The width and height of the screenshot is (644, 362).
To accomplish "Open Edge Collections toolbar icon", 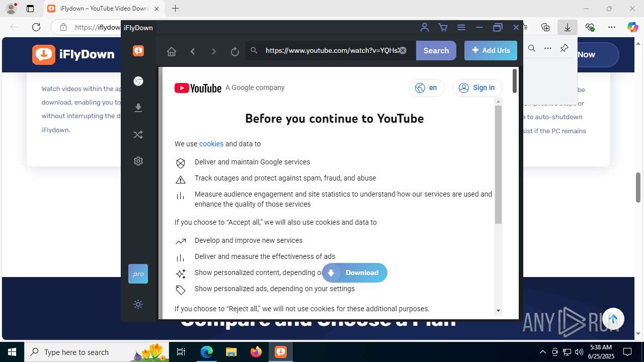I will (545, 27).
